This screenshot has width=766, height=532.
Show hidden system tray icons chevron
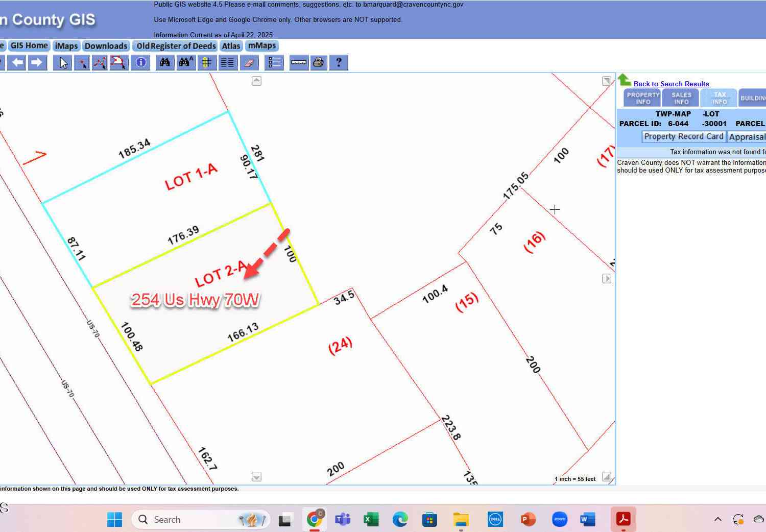click(717, 520)
